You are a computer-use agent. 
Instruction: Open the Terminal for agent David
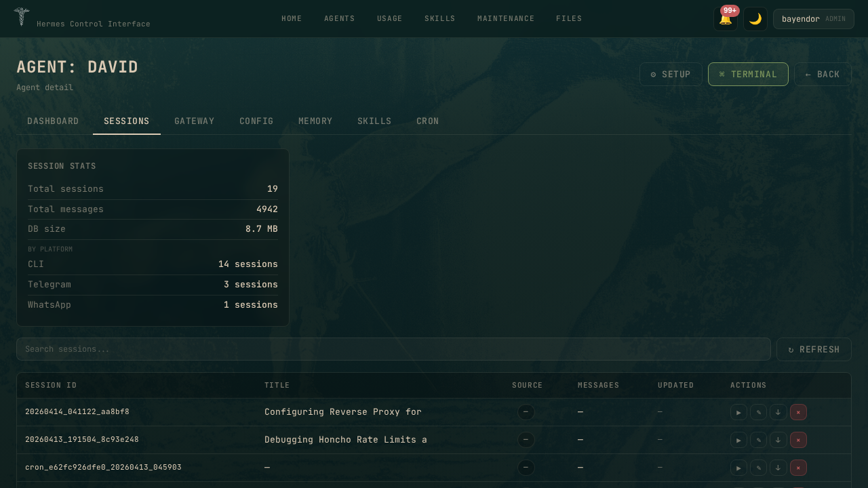748,75
